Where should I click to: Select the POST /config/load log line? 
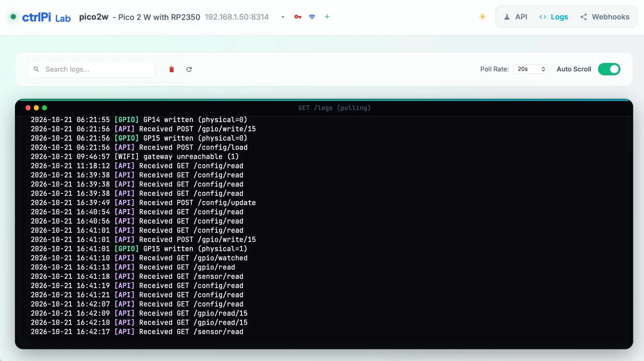[139, 147]
